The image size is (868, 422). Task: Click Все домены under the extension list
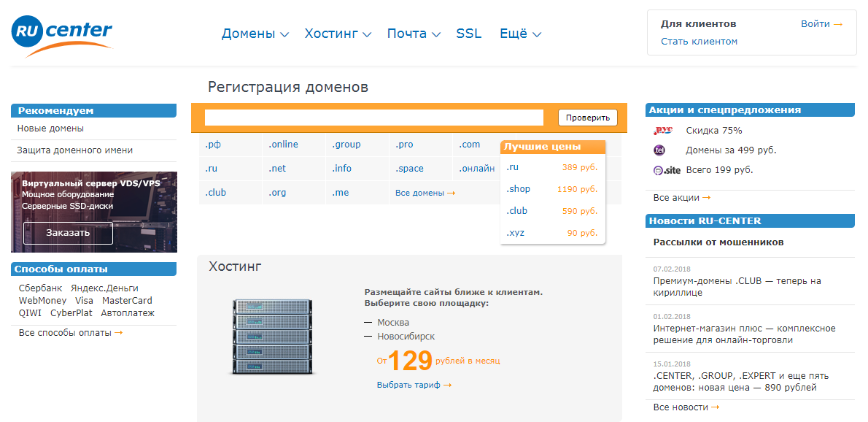pyautogui.click(x=420, y=191)
